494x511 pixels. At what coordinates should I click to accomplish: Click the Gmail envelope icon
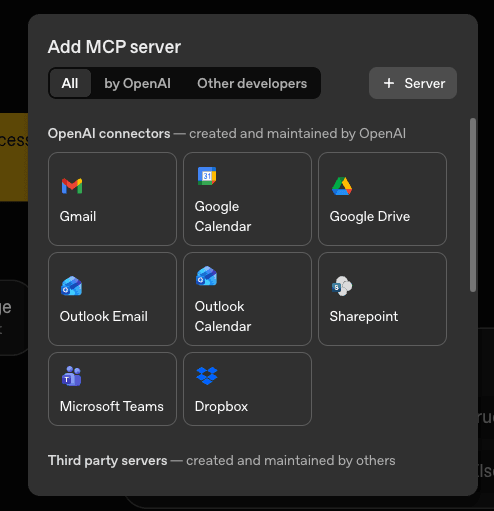(72, 186)
